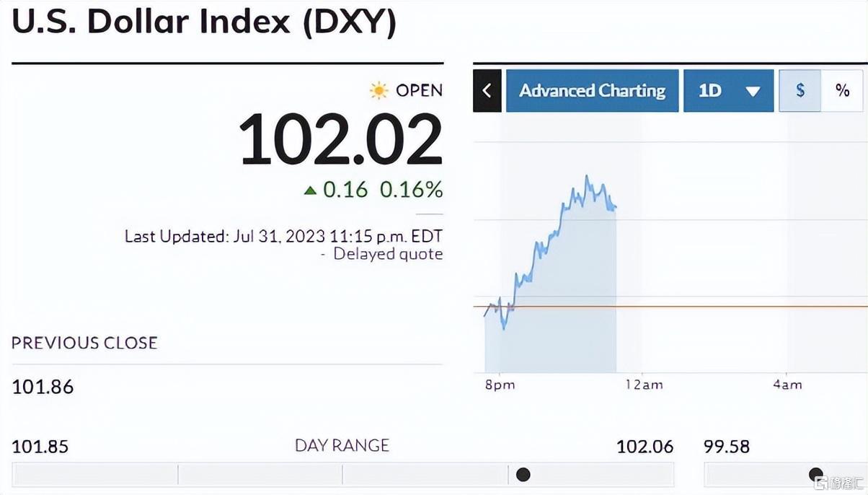
Task: Click the dropdown arrow next to 1D
Action: (x=753, y=92)
